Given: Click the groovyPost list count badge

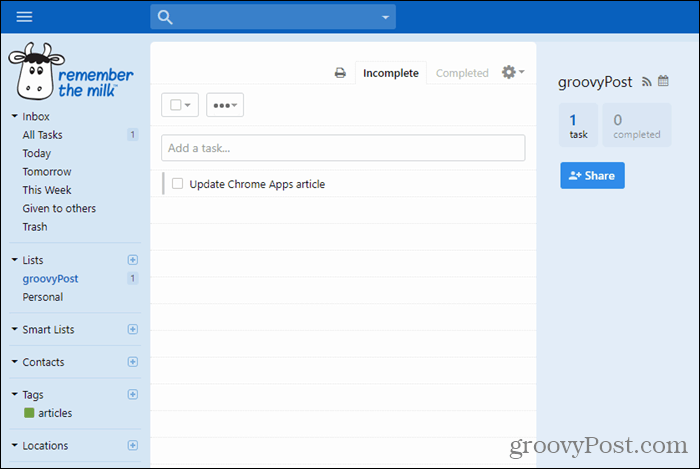Looking at the screenshot, I should 133,278.
